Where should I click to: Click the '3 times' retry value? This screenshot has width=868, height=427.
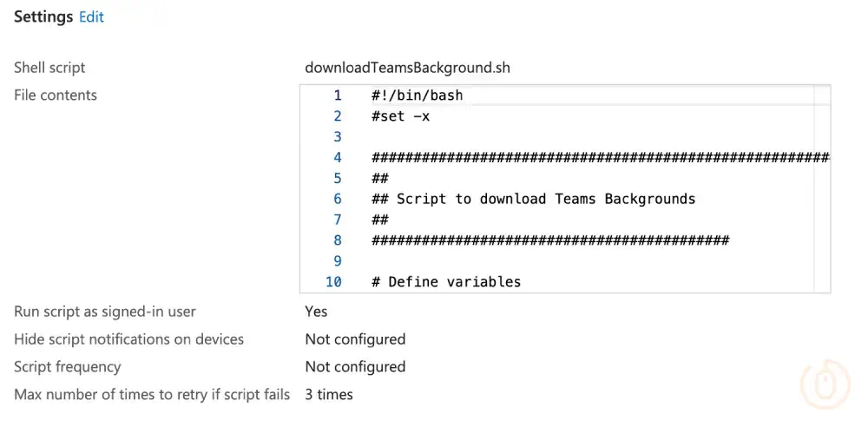pyautogui.click(x=329, y=395)
